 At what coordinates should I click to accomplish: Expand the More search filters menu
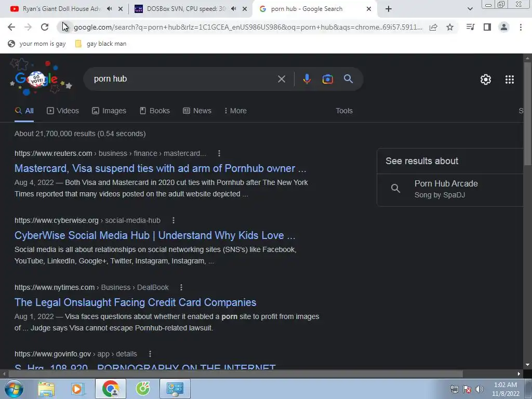pyautogui.click(x=235, y=111)
